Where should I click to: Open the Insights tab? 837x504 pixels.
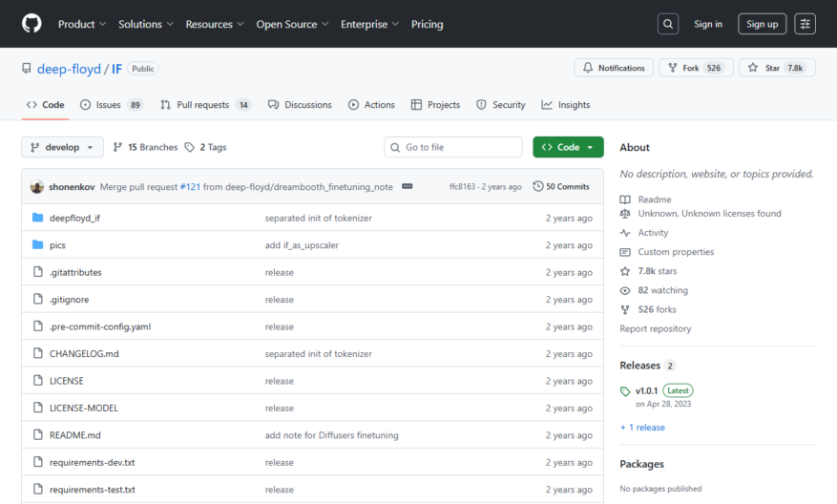tap(566, 105)
